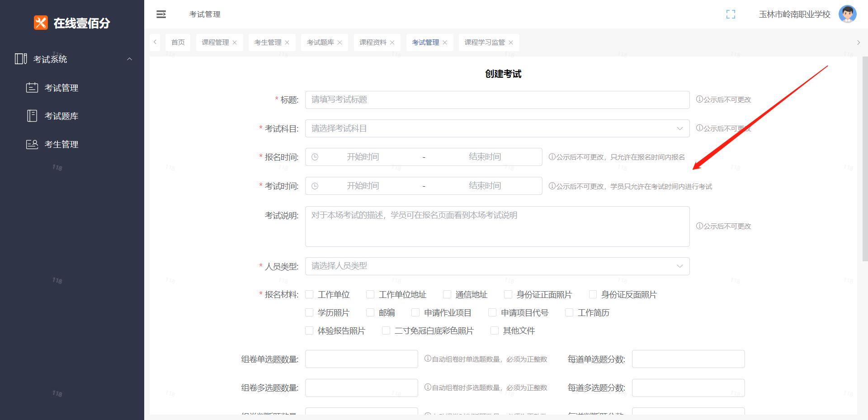Collapse the sidebar with the hamburger icon

[x=161, y=14]
